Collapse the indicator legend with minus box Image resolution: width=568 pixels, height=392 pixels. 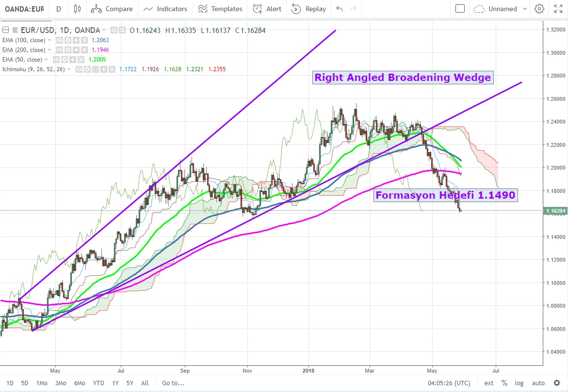[x=5, y=31]
